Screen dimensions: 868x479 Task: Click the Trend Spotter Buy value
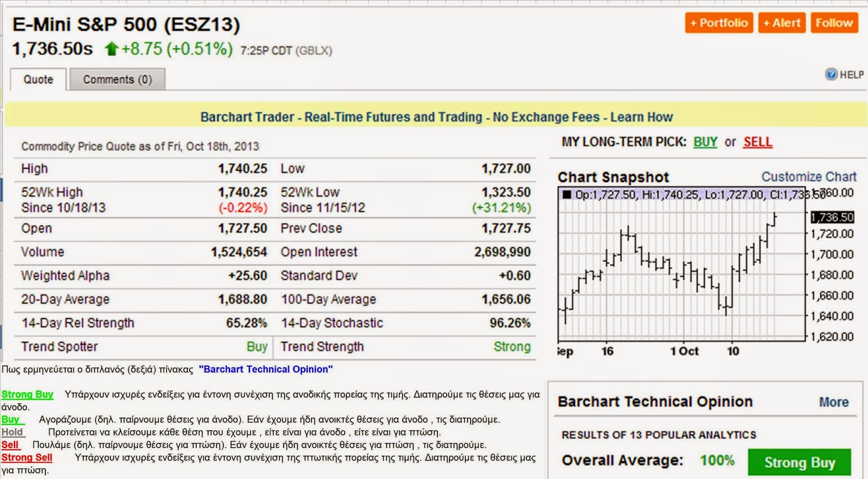tap(257, 347)
